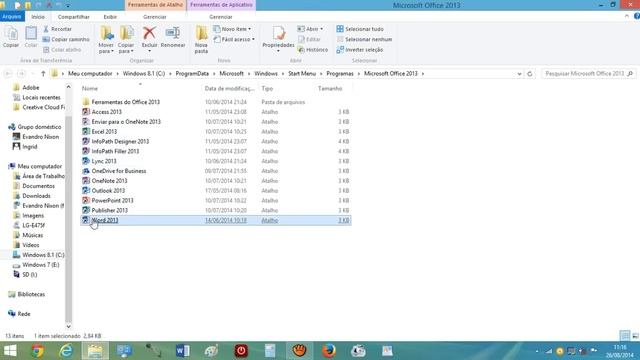Switch to the Compartilhar tab
640x360 pixels.
pos(73,17)
